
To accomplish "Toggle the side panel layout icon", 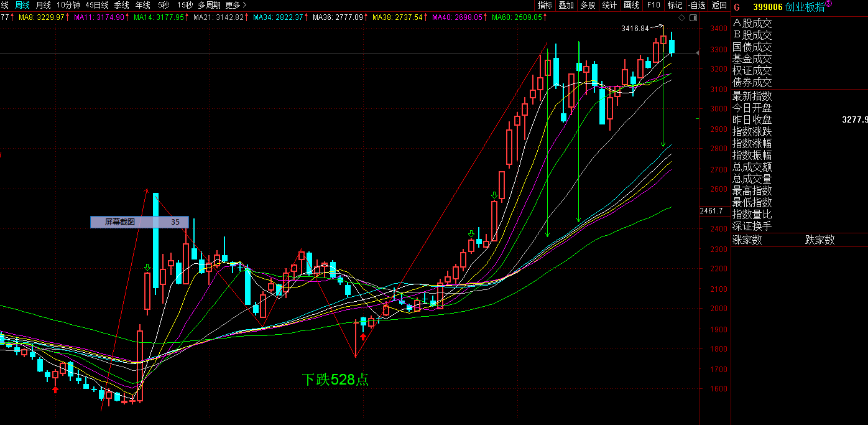I will click(693, 18).
